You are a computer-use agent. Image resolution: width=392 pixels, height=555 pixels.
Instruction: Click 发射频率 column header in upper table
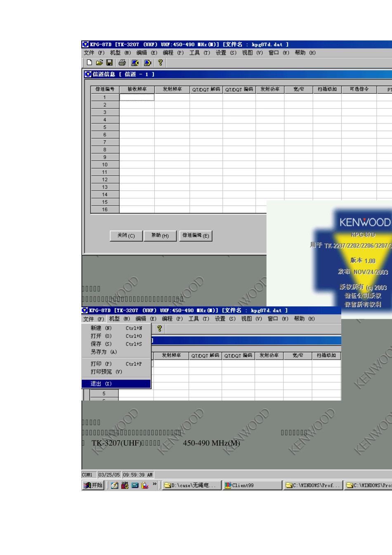(172, 89)
